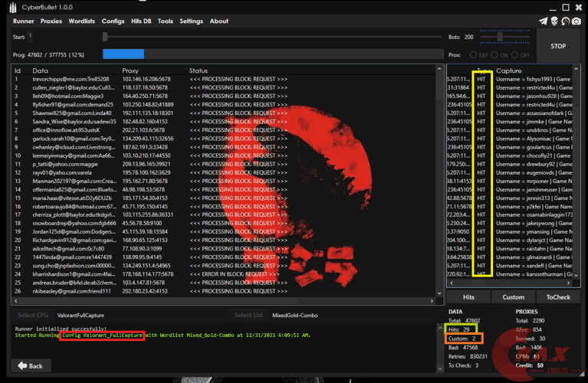Screen dimensions: 588x383
Task: Show the ToCheck results tab
Action: tap(558, 296)
